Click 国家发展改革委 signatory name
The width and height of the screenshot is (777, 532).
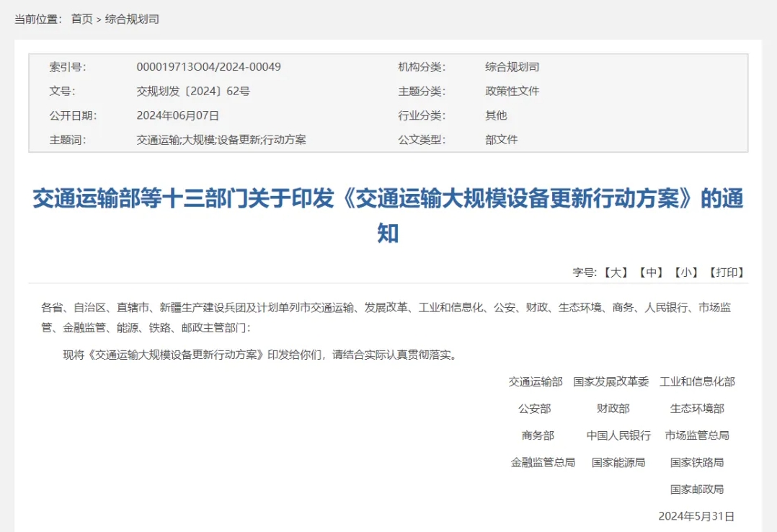[x=612, y=381]
